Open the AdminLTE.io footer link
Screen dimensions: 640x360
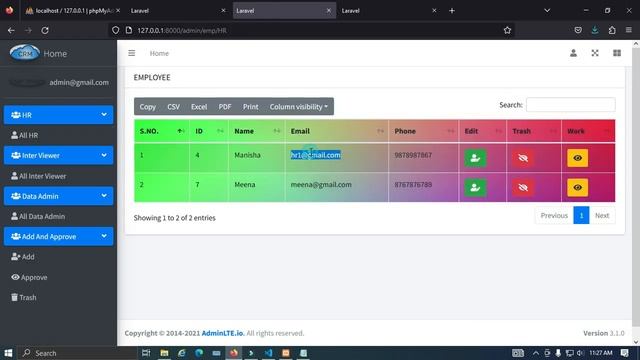(222, 333)
